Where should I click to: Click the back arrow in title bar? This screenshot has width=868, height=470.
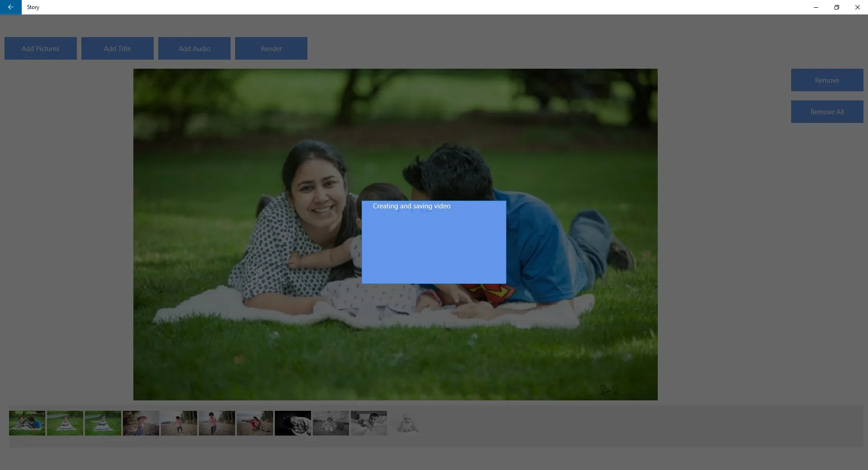click(10, 7)
